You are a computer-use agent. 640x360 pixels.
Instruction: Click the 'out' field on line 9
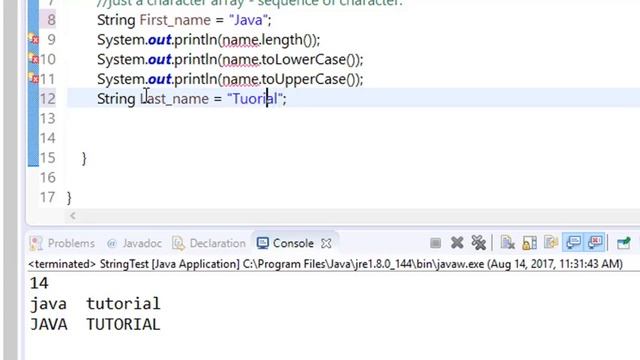coord(159,40)
